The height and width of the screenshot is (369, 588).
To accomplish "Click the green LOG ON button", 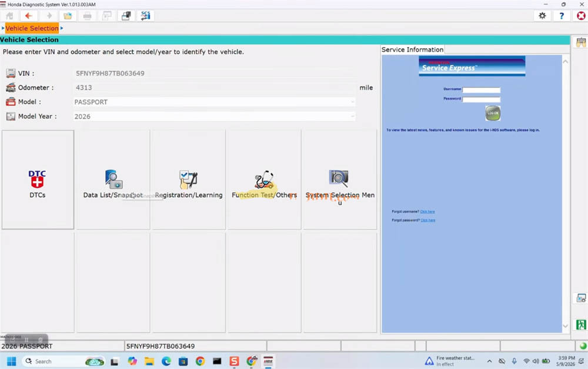I will (493, 113).
